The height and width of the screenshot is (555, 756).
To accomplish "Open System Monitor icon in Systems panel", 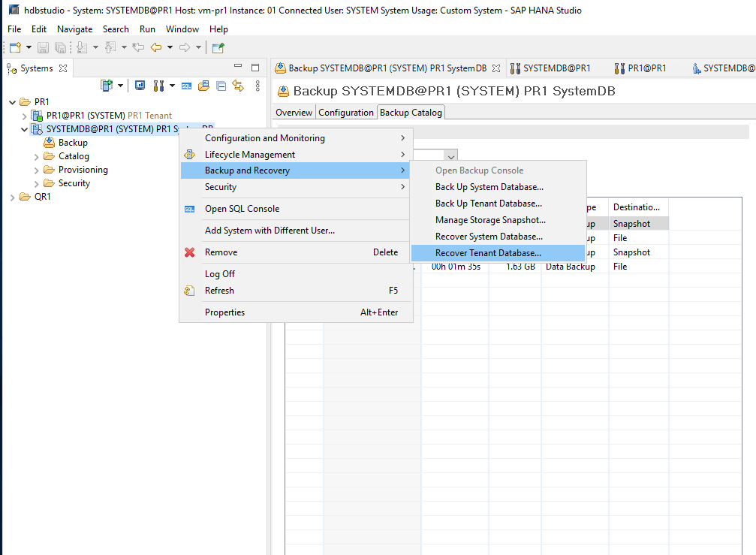I will [140, 86].
